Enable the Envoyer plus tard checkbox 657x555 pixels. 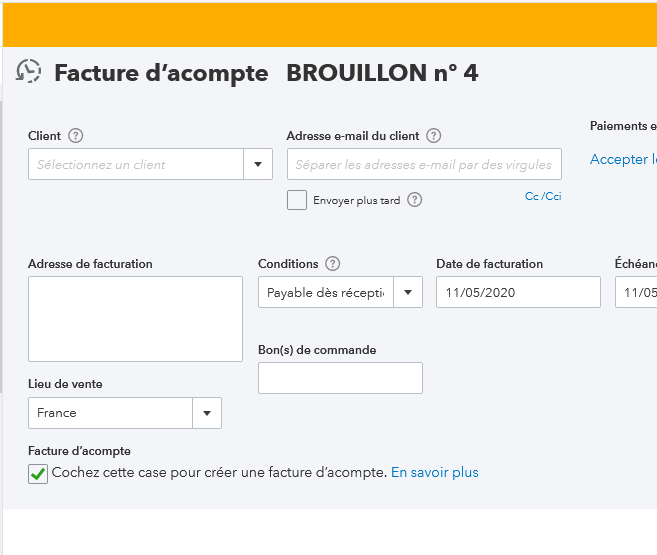(297, 200)
